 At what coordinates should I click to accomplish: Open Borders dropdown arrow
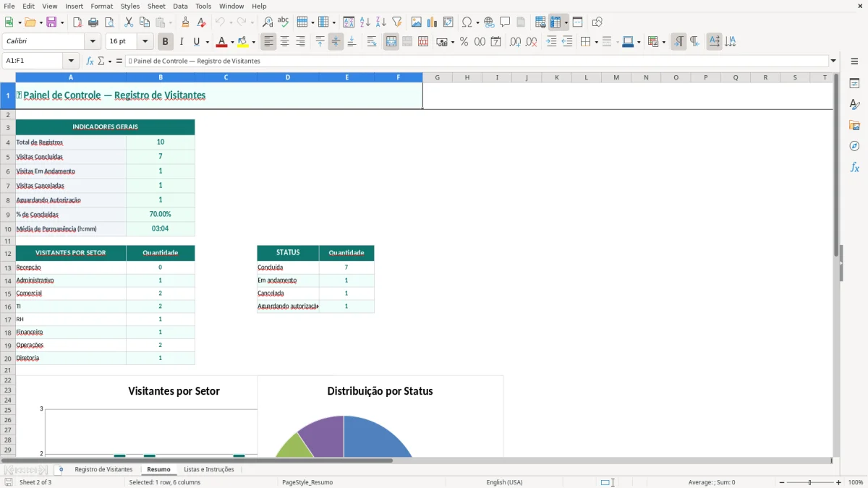tap(595, 42)
